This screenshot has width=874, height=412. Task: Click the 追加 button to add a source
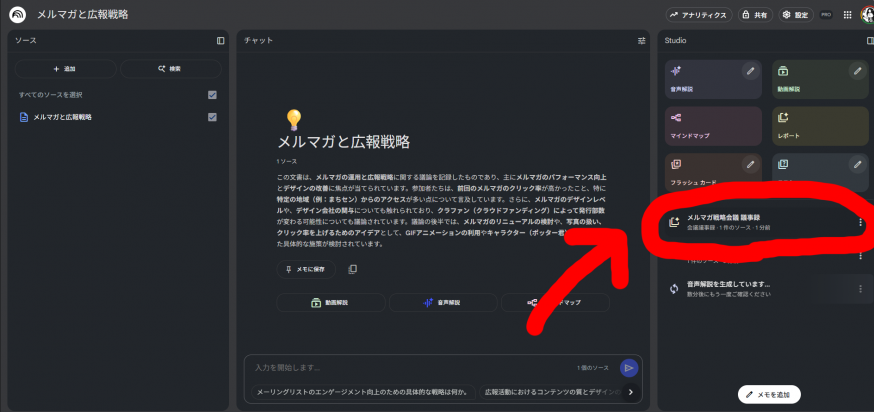pos(65,69)
